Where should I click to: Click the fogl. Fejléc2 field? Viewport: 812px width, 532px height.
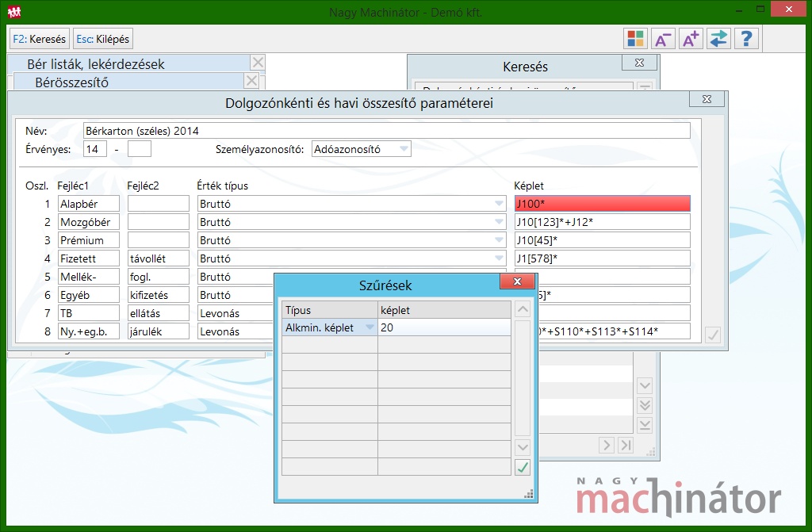point(159,277)
